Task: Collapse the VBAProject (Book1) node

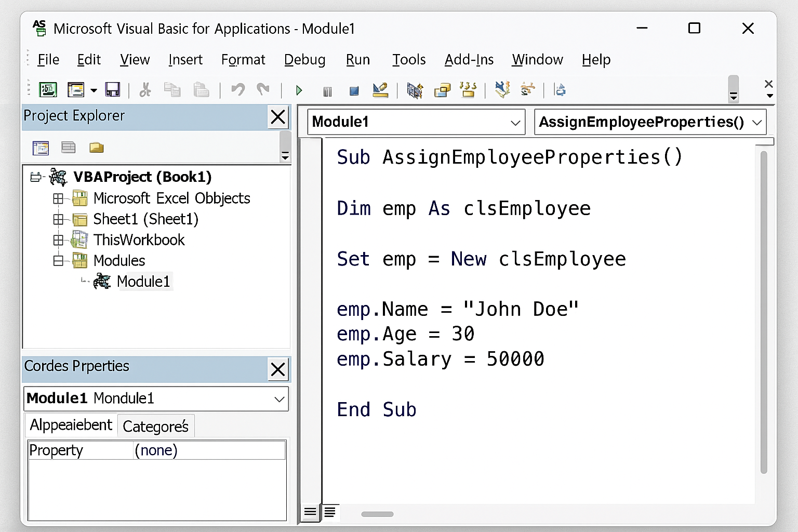Action: point(35,177)
